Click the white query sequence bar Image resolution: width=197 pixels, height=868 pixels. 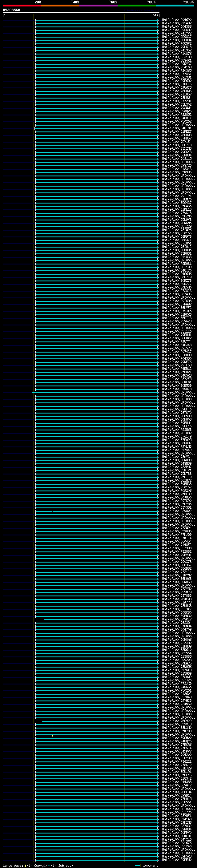pyautogui.click(x=81, y=12)
